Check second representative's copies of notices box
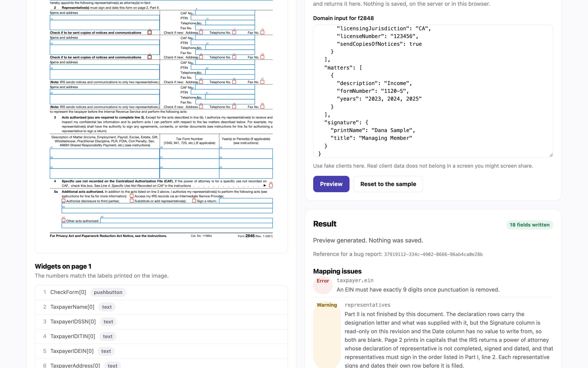The height and width of the screenshot is (368, 588). pos(150,57)
